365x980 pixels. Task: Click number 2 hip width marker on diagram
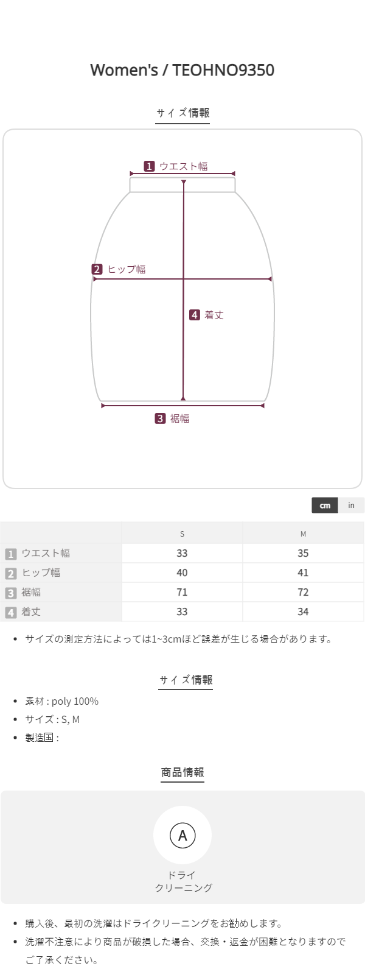tap(97, 269)
